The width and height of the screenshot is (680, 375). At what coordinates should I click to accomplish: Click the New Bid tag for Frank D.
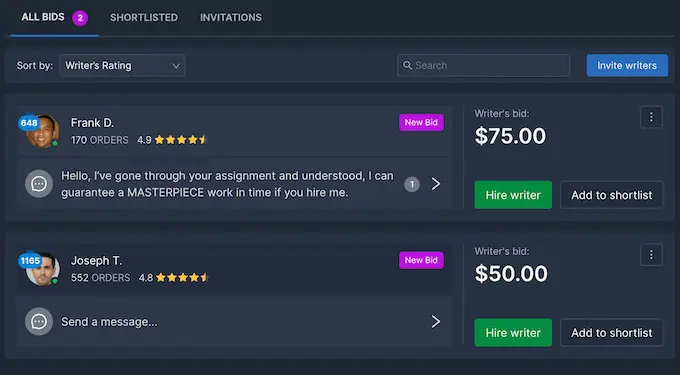pos(421,123)
